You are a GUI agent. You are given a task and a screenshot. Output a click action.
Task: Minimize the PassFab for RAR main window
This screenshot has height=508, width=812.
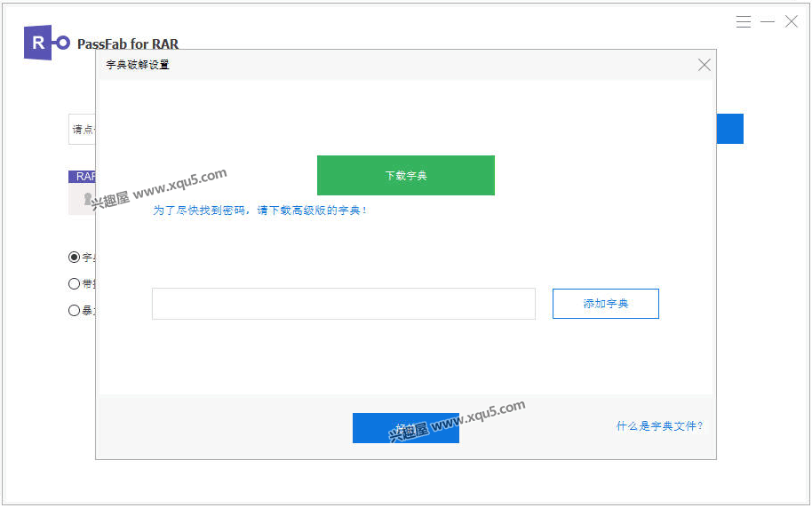pos(767,21)
